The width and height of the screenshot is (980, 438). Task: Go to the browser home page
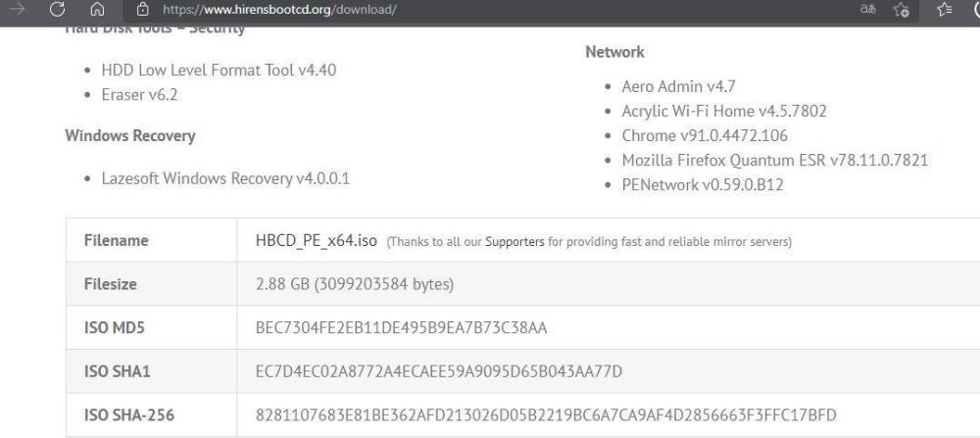pyautogui.click(x=97, y=10)
